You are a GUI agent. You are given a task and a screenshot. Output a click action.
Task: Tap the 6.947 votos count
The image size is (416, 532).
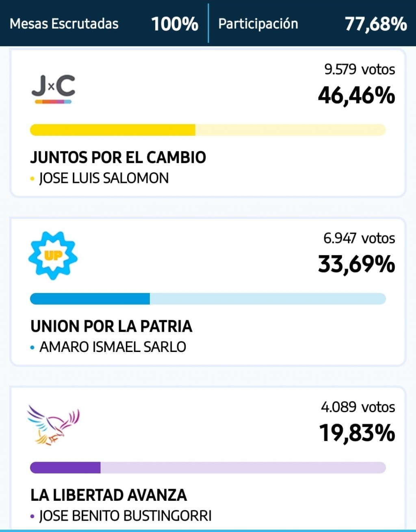click(x=359, y=238)
